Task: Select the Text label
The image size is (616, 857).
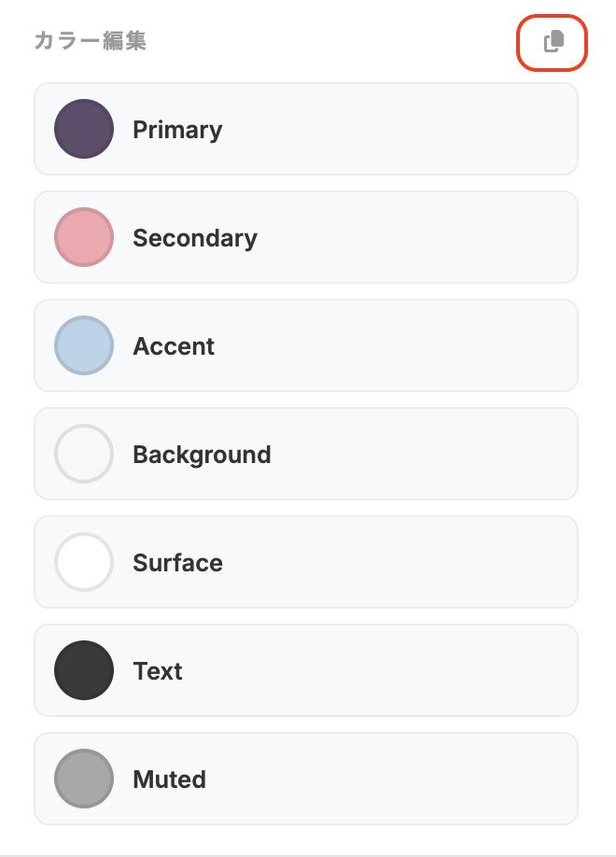Action: click(158, 671)
